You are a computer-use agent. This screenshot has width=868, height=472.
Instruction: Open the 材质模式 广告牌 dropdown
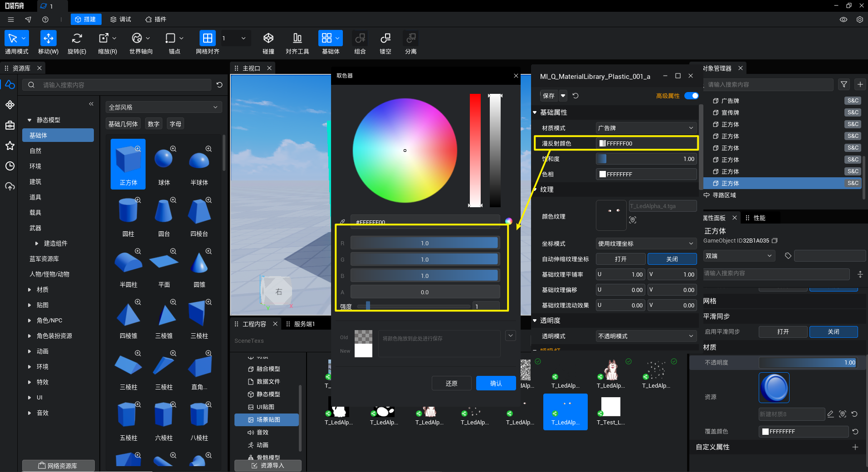coord(646,128)
